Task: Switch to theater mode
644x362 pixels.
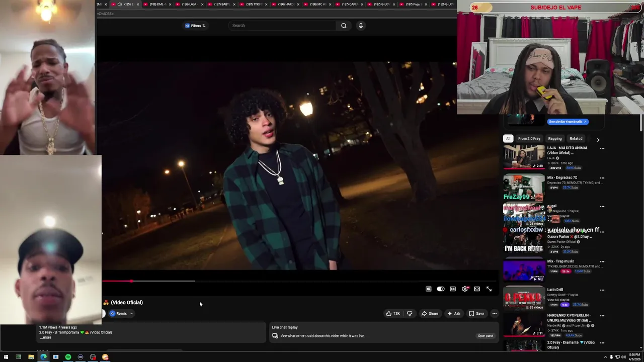Action: pos(477,289)
